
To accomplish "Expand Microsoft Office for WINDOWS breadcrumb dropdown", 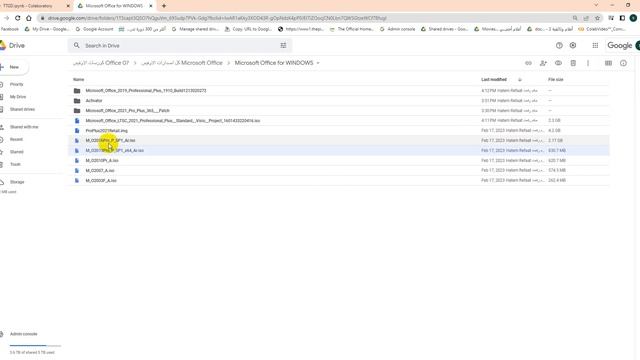I will [318, 63].
